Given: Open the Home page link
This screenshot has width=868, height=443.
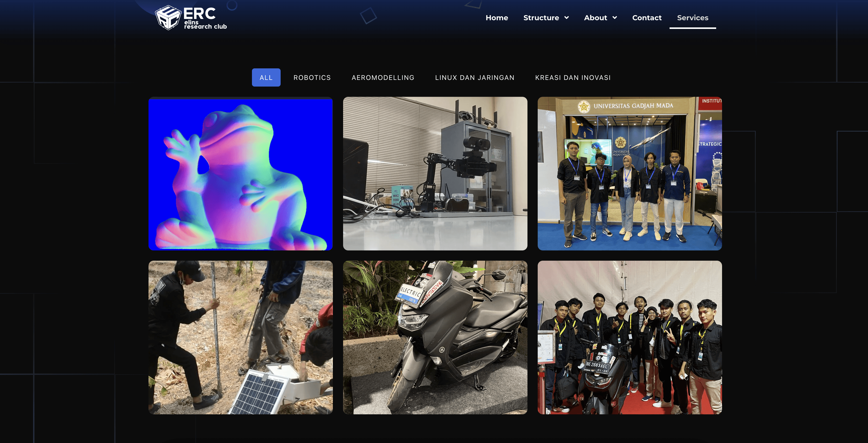Looking at the screenshot, I should coord(497,17).
